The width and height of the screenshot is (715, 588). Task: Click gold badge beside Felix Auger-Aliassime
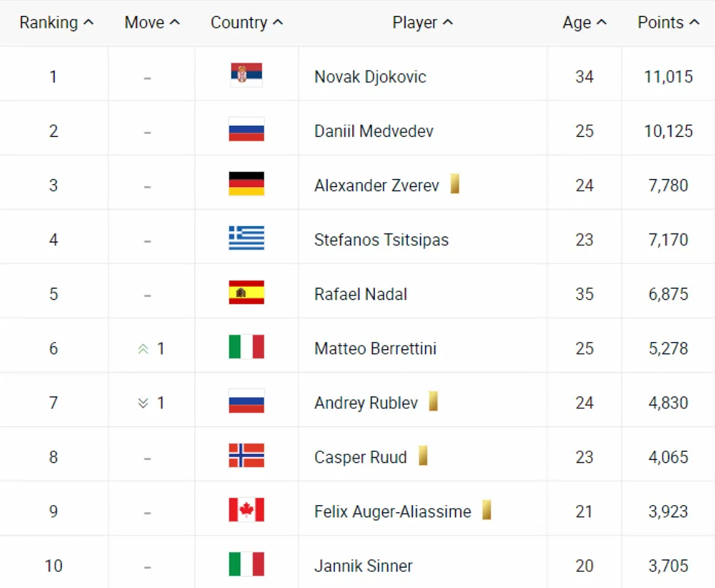coord(486,509)
